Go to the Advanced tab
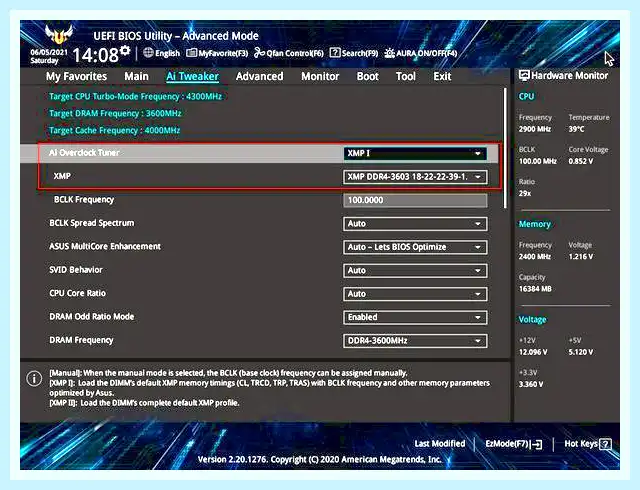This screenshot has height=490, width=640. [x=259, y=76]
